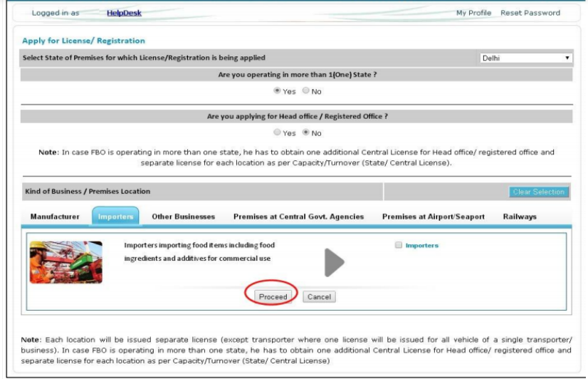Image resolution: width=588 pixels, height=379 pixels.
Task: Go to Premises at Central Govt. Agencies tab
Action: click(x=298, y=217)
